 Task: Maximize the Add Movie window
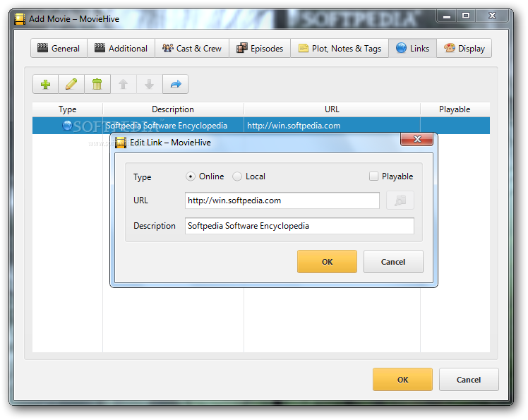pyautogui.click(x=466, y=16)
